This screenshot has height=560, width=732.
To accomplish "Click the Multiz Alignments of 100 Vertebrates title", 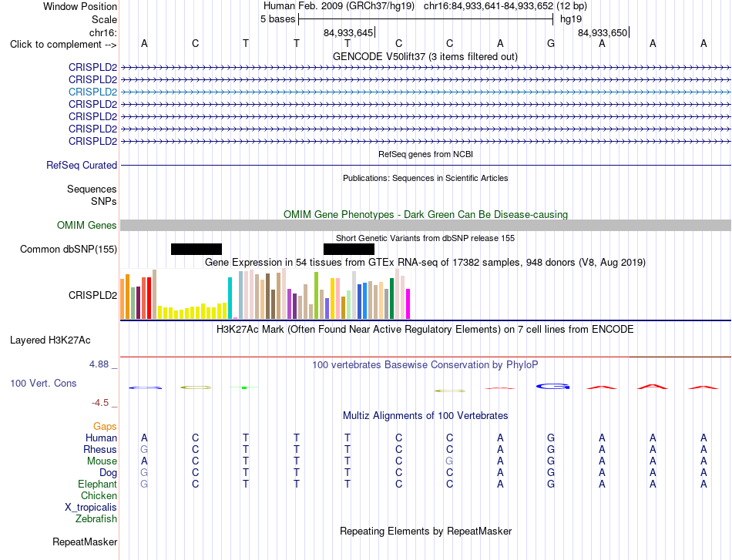I will point(425,416).
